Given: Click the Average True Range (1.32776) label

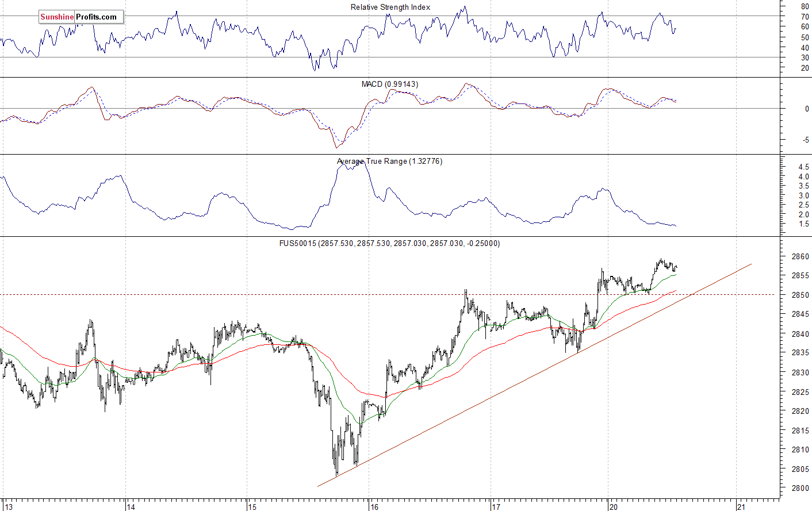Looking at the screenshot, I should tap(390, 161).
